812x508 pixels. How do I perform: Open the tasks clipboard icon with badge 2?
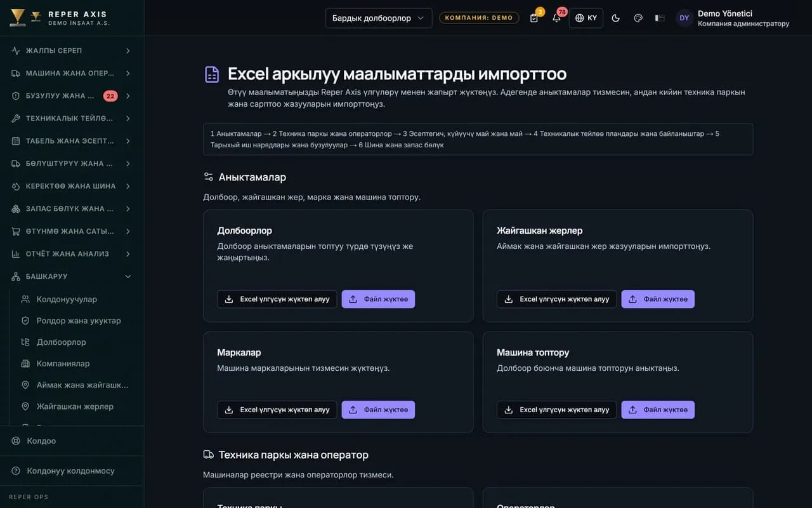[x=534, y=18]
